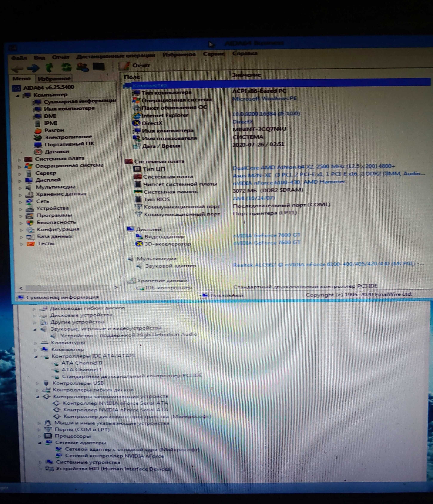Click the Up level green arrow icon
433x504 pixels.
coord(49,67)
